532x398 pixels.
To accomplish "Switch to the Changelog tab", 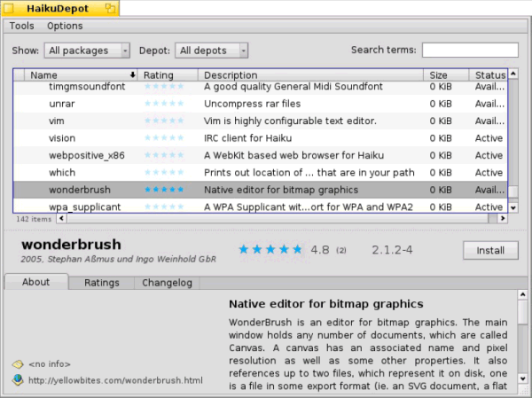I will click(168, 283).
